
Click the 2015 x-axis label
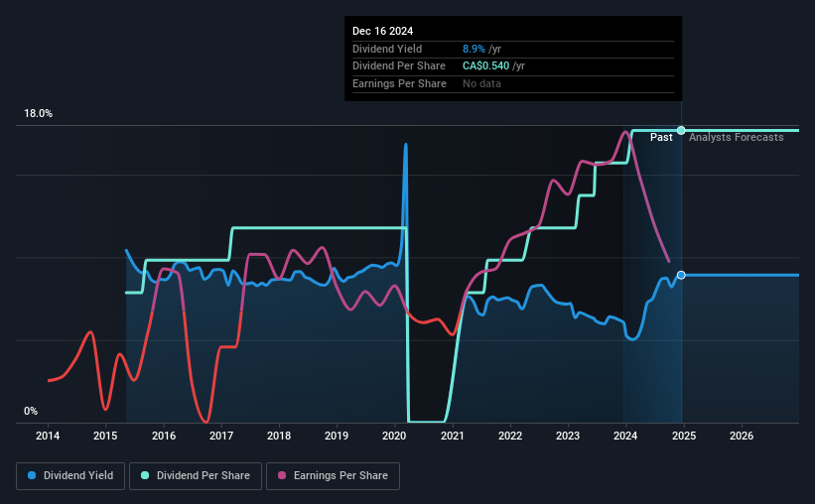click(x=105, y=436)
